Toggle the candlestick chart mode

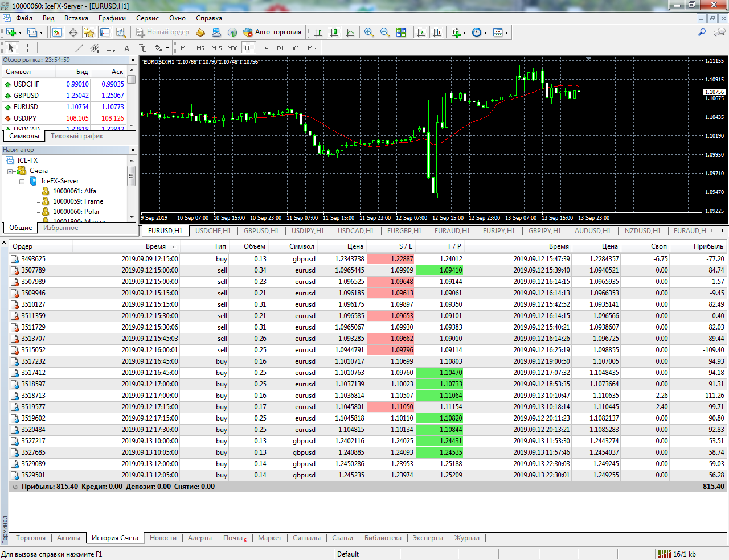pyautogui.click(x=334, y=32)
